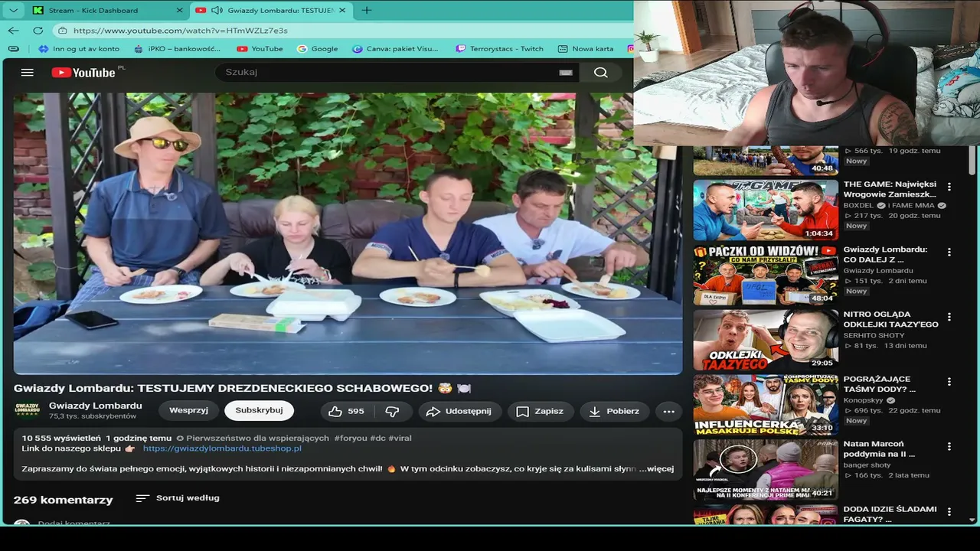Click the browser address bar URL
Screen dimensions: 980x551
[x=181, y=31]
